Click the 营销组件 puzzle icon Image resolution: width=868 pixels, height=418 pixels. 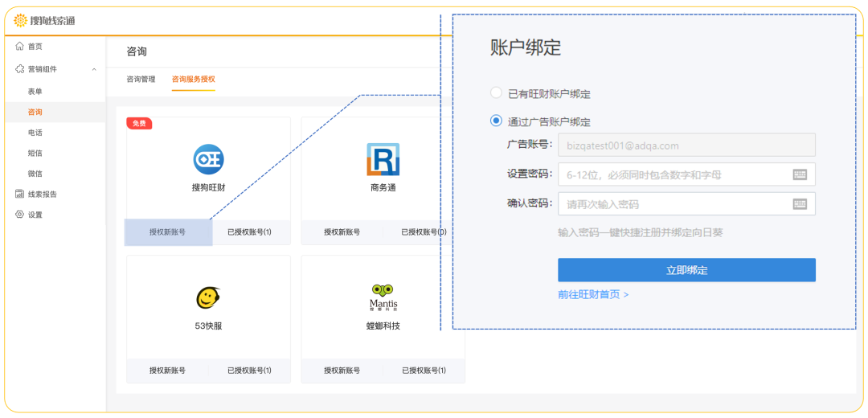[x=20, y=69]
